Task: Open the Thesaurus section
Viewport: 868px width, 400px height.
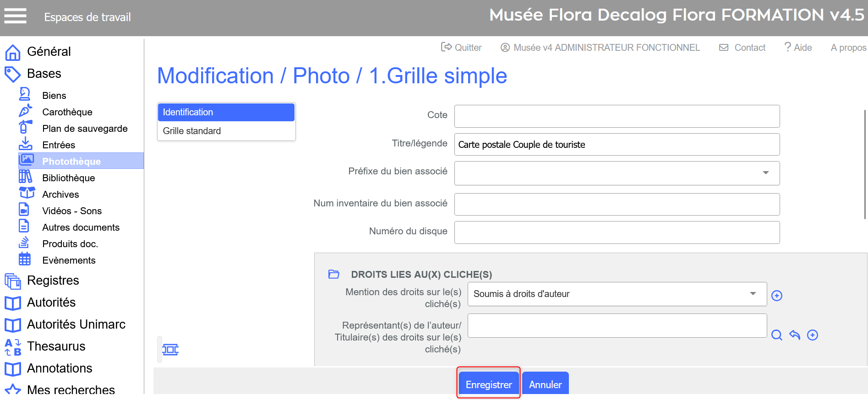Action: pos(56,346)
